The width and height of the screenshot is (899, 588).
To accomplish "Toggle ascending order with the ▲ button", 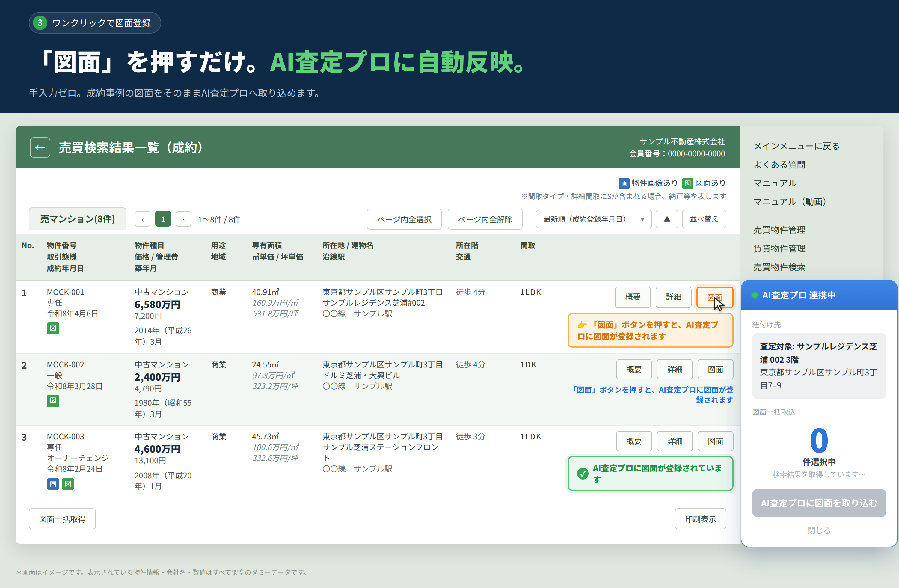I will (667, 219).
